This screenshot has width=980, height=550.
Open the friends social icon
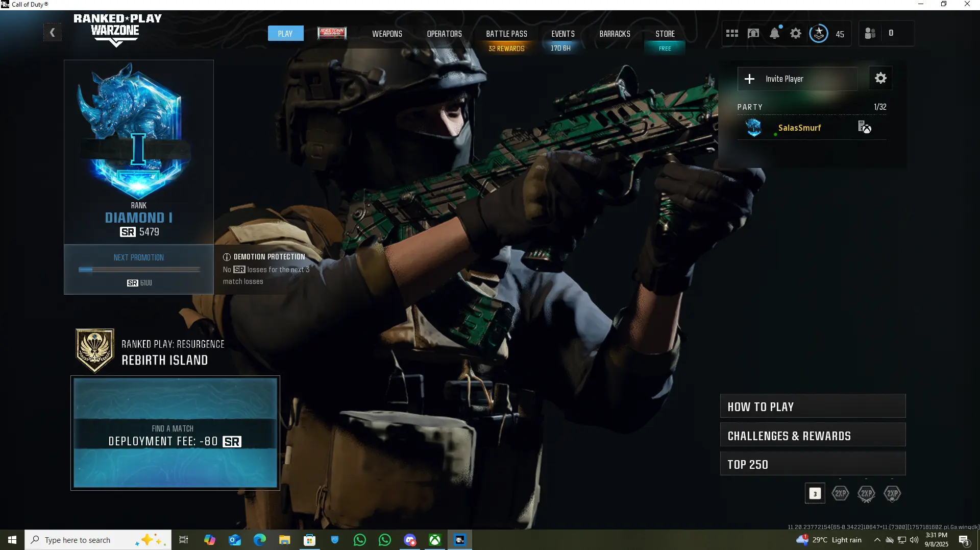pyautogui.click(x=870, y=34)
